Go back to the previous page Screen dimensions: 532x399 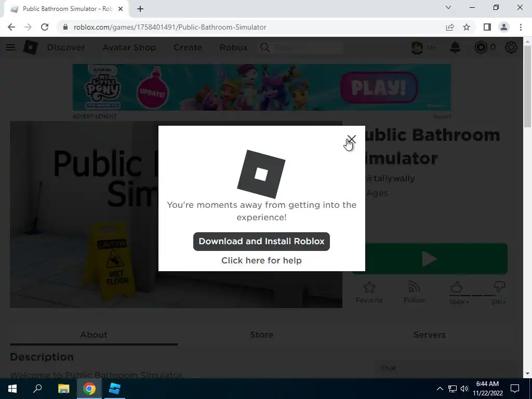11,27
